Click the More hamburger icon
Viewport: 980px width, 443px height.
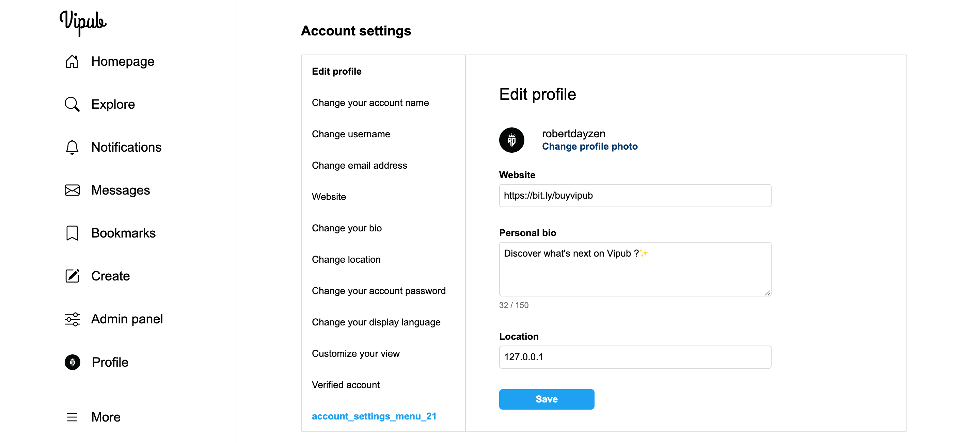click(72, 417)
